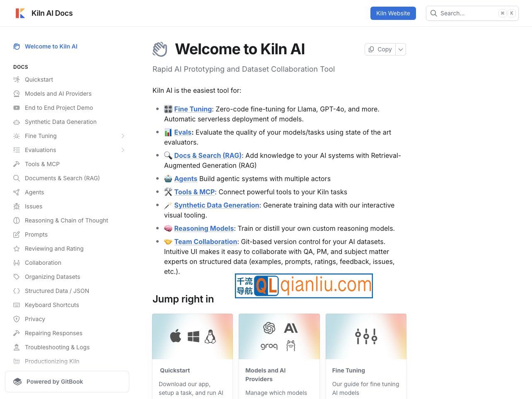Viewport: 532px width, 399px height.
Task: Click the Kiln AI logo in the header
Action: coord(20,13)
